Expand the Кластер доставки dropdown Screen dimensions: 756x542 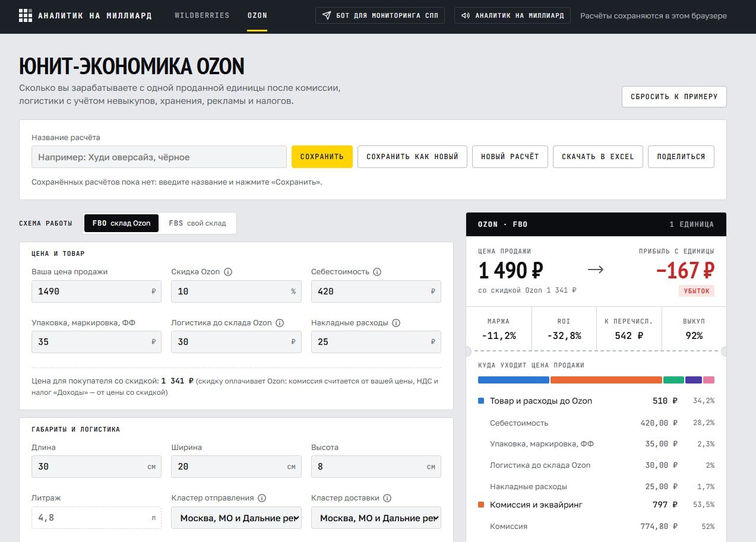376,518
